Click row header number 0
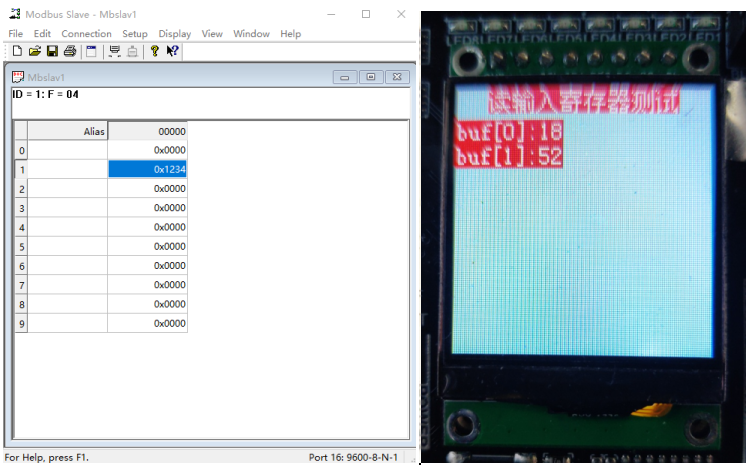The width and height of the screenshot is (751, 467). pos(22,150)
